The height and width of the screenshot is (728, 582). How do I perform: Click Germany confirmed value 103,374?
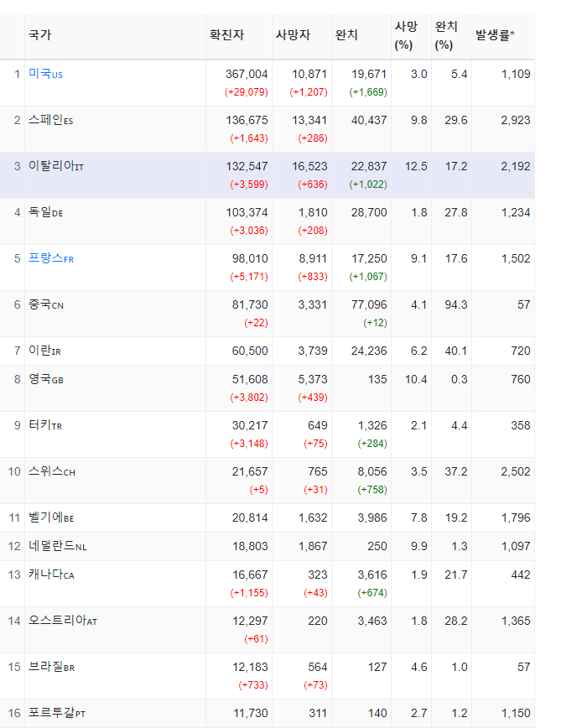[247, 213]
